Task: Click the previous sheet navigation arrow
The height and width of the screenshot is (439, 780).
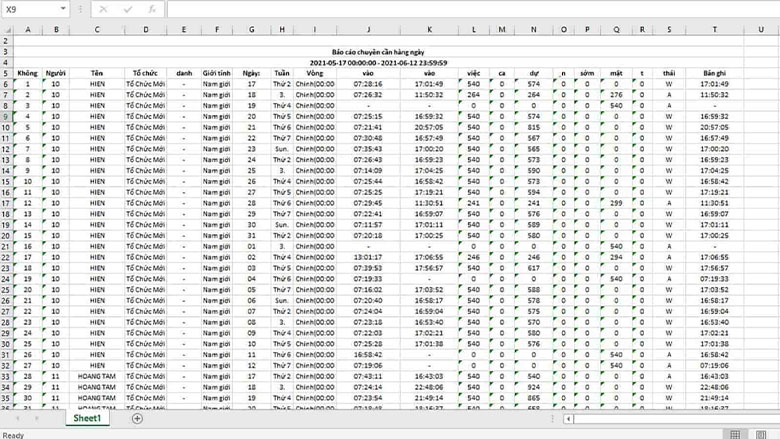Action: tap(12, 419)
